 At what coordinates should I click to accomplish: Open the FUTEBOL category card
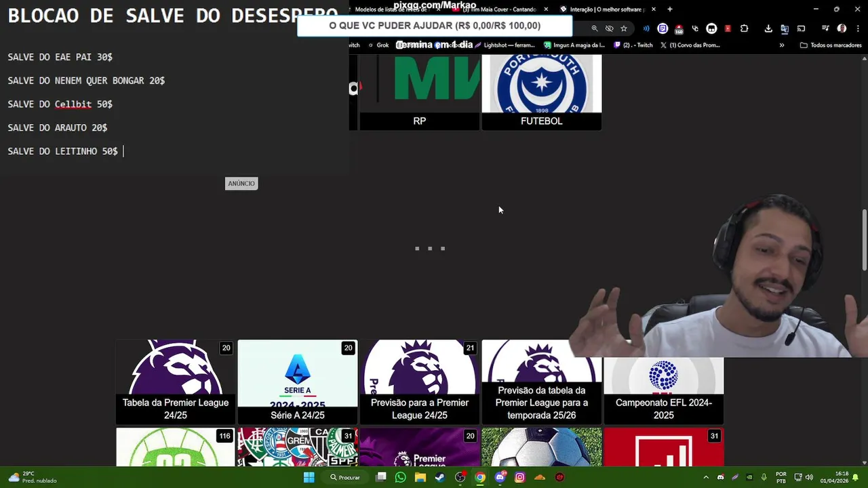541,92
